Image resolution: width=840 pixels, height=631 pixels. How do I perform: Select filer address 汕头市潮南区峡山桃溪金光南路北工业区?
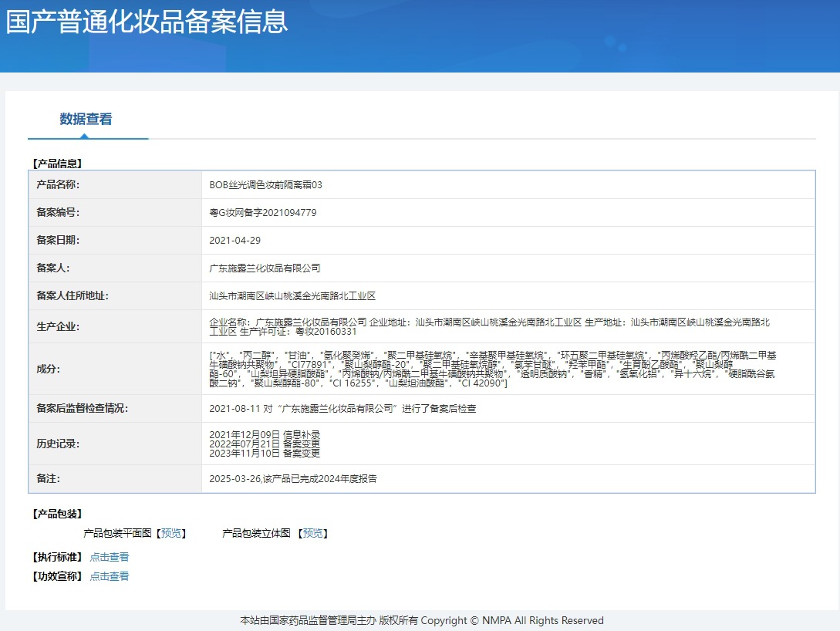pos(292,295)
